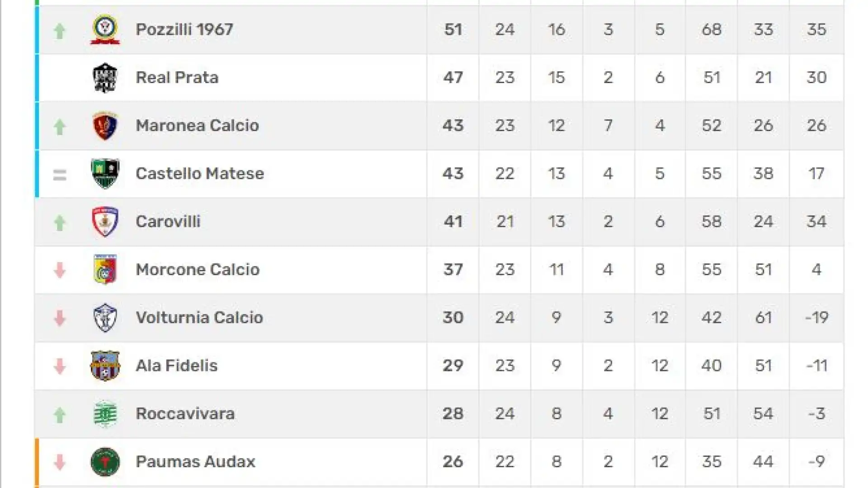The height and width of the screenshot is (488, 868).
Task: Click the Morcone Calcio crest
Action: (105, 270)
